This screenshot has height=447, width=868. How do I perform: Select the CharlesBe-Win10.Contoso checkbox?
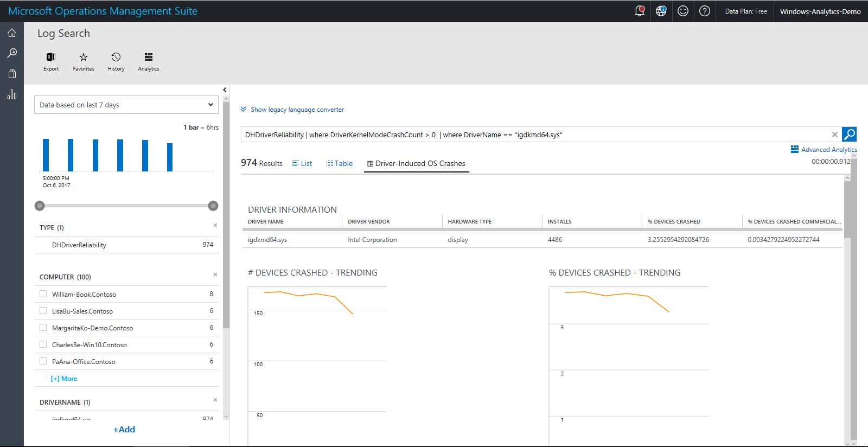click(x=43, y=344)
